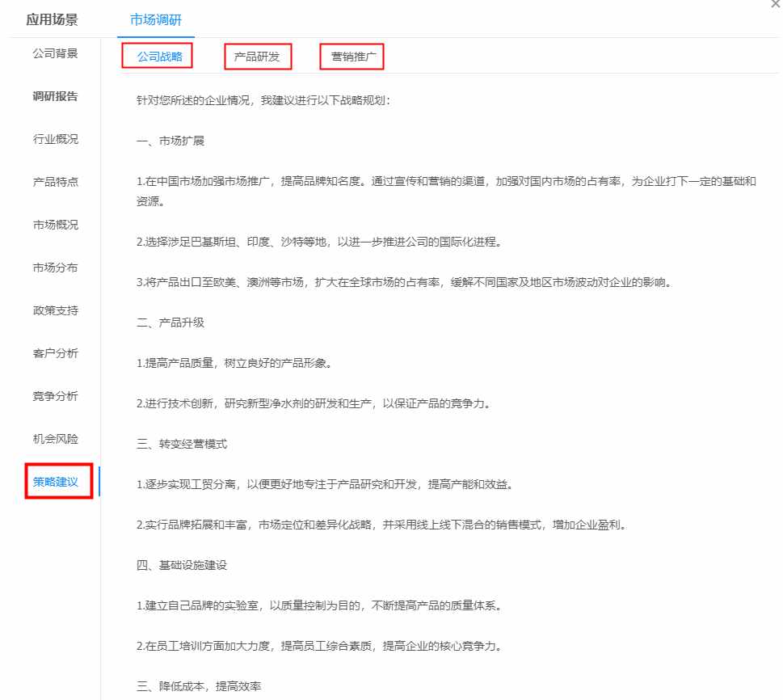Open 竞争分析 sidebar item
The image size is (783, 700).
pyautogui.click(x=56, y=396)
